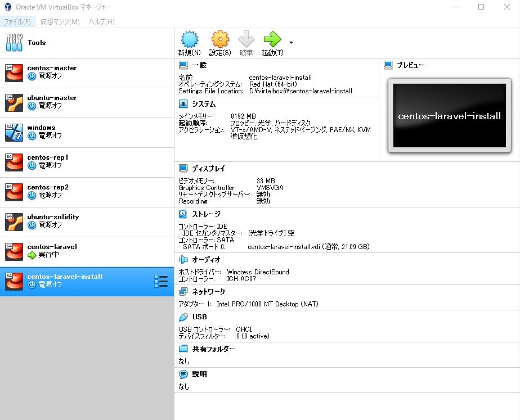
Task: Click the Display (ディスプレイ) monitor icon
Action: 183,168
